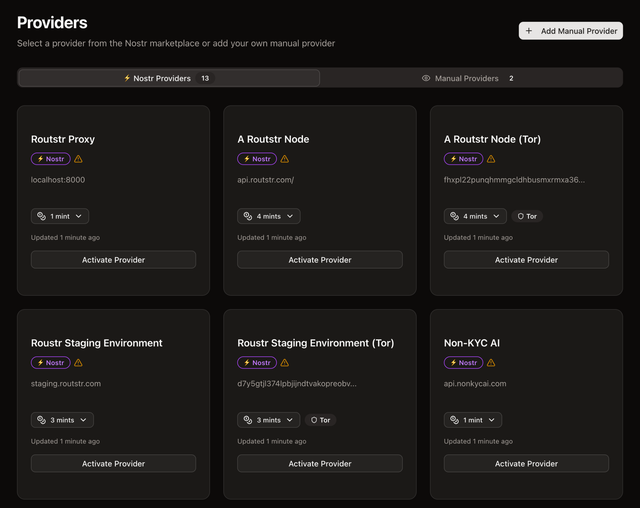Image resolution: width=640 pixels, height=508 pixels.
Task: Open 4 mints dropdown on A Routstr Node (Tor)
Action: pyautogui.click(x=475, y=216)
